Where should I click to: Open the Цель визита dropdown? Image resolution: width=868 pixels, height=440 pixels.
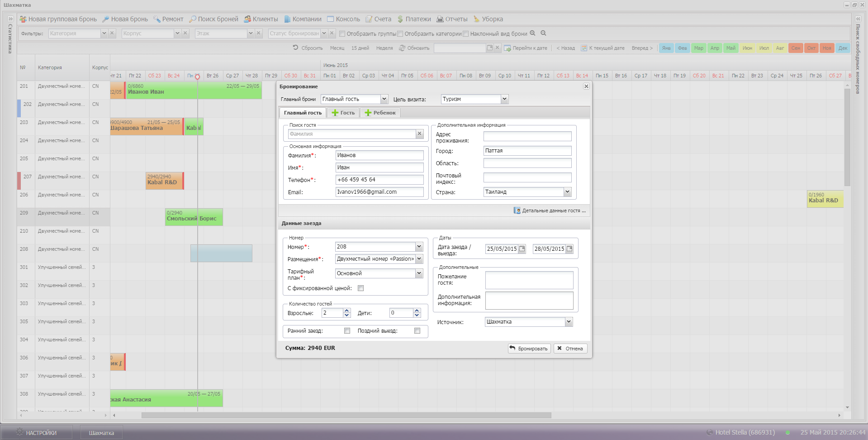504,99
